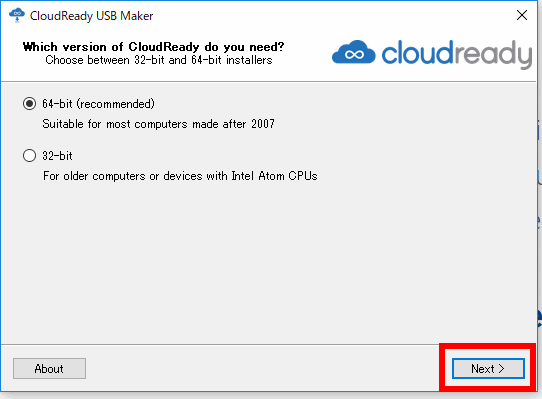The width and height of the screenshot is (542, 399).
Task: Click the blue "cloud" part of the wordmark
Action: tap(417, 53)
